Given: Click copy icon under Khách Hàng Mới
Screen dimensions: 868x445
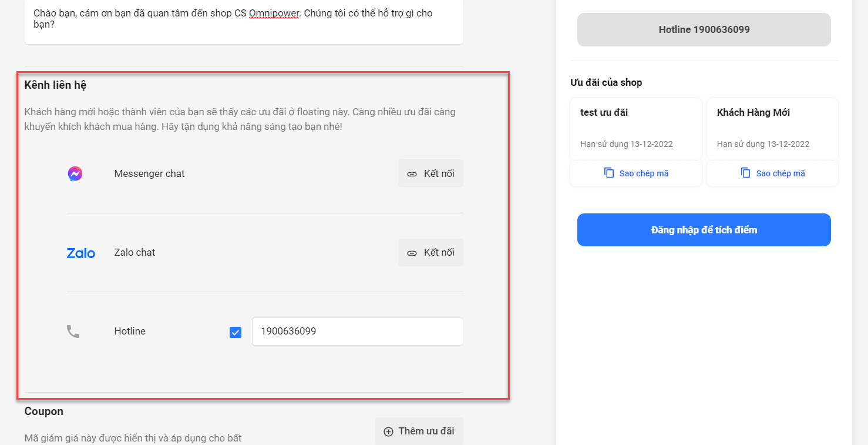Looking at the screenshot, I should (746, 173).
